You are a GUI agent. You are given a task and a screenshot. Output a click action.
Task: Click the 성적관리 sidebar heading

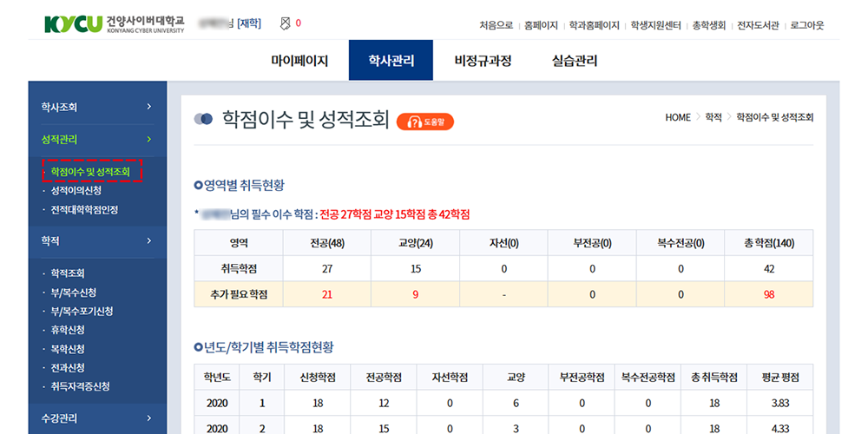(59, 140)
